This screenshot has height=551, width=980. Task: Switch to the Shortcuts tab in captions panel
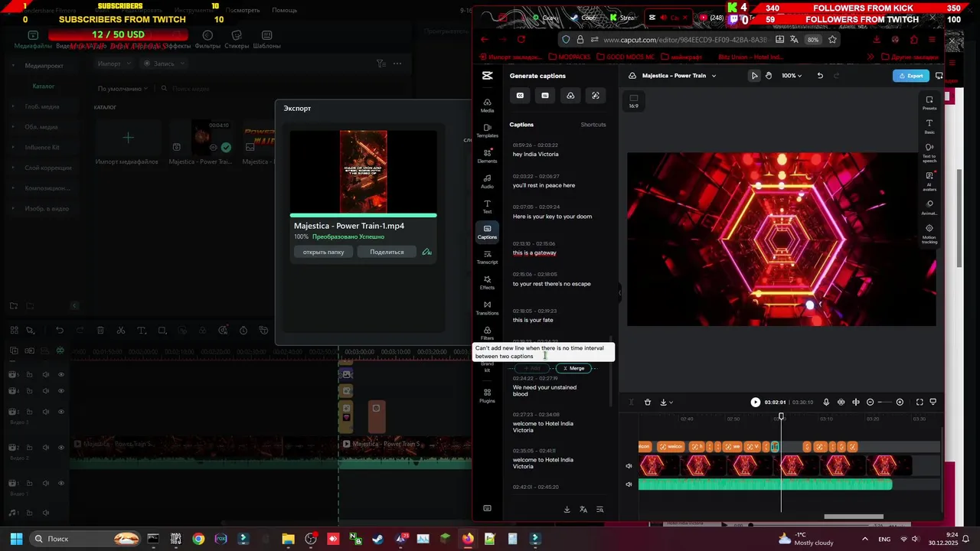[593, 125]
